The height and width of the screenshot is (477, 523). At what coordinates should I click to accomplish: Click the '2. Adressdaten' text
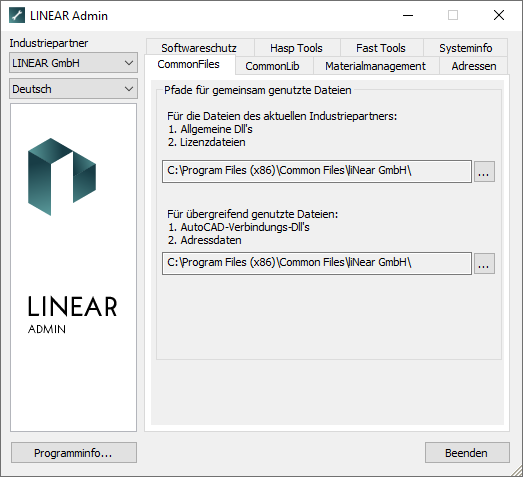[204, 240]
